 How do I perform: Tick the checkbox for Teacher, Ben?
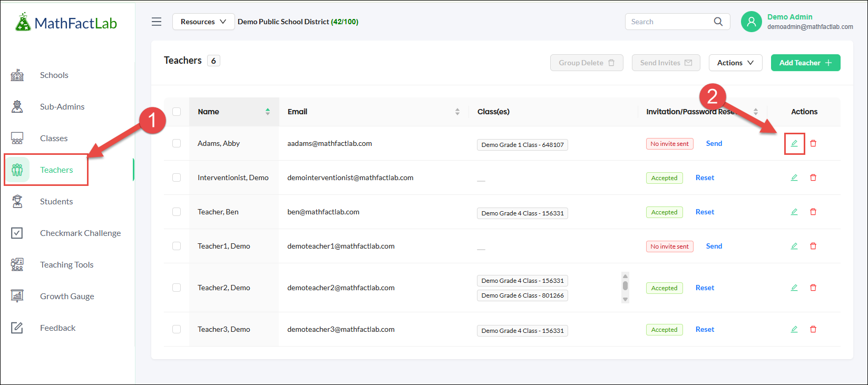[177, 212]
